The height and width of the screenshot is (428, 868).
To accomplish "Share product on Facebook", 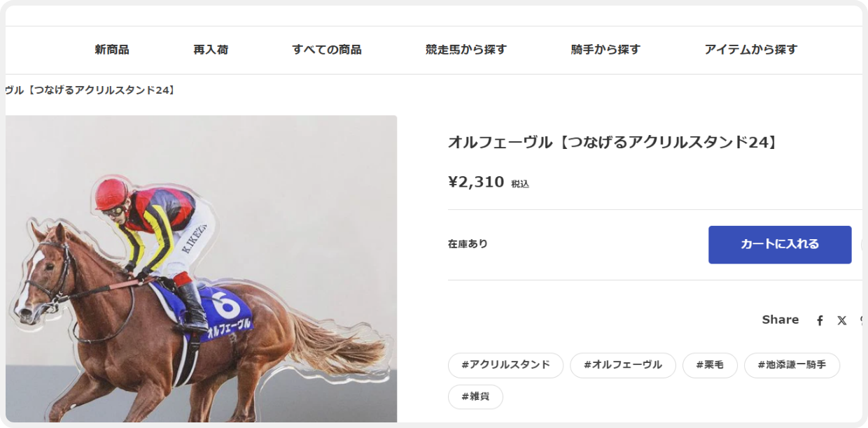I will (x=820, y=320).
